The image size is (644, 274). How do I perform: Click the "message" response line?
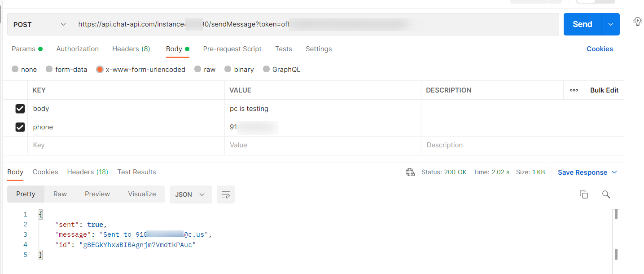tap(133, 234)
